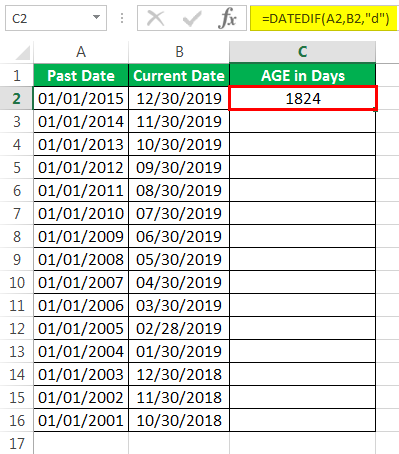The height and width of the screenshot is (454, 399).
Task: Click the Select All corner triangle
Action: (x=23, y=53)
